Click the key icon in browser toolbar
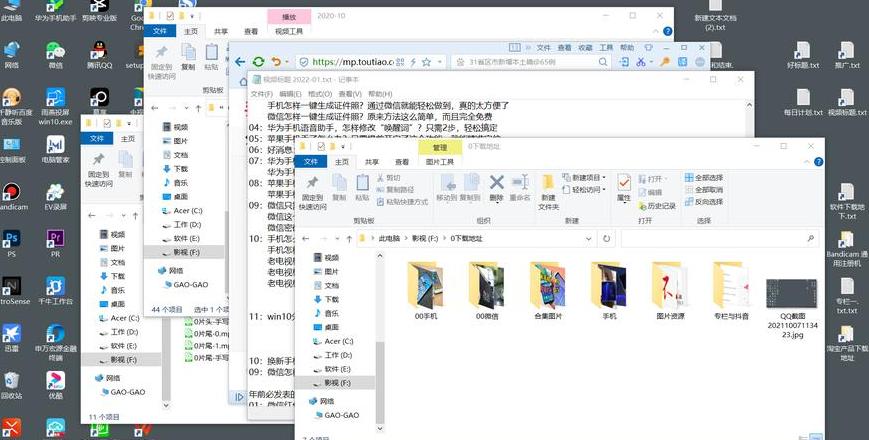This screenshot has width=869, height=440. pos(665,62)
